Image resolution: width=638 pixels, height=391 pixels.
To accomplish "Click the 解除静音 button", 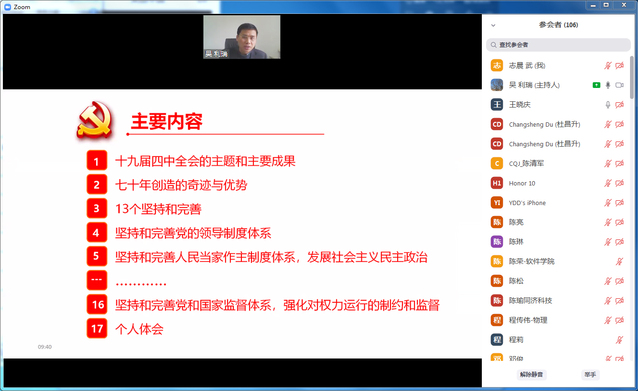I will [x=531, y=374].
